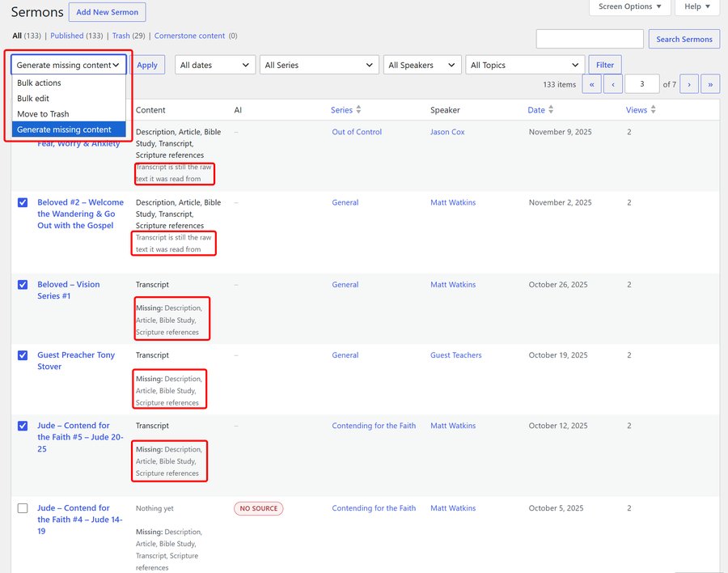Open Matt Watkins link in November 2 row

[453, 202]
